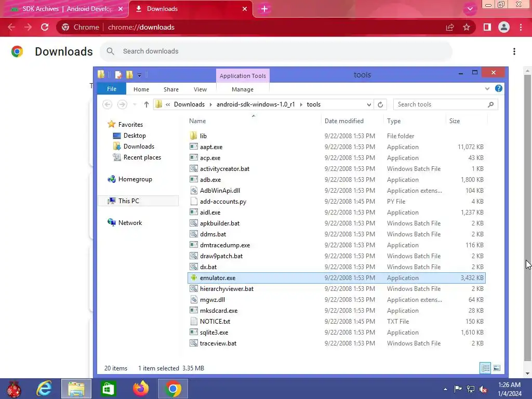This screenshot has width=532, height=399.
Task: Select Recent places in Favorites
Action: [x=142, y=157]
